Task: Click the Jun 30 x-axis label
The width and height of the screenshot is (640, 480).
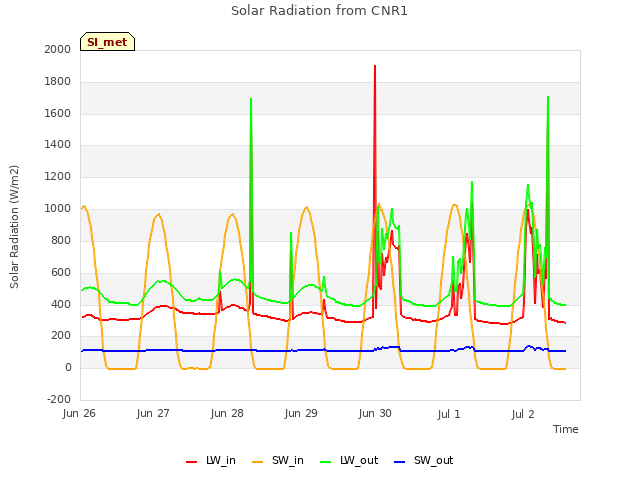Action: [x=375, y=413]
